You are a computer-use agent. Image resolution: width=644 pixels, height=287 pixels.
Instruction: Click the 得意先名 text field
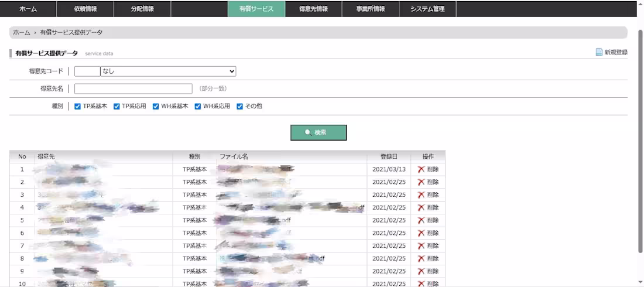(x=133, y=89)
